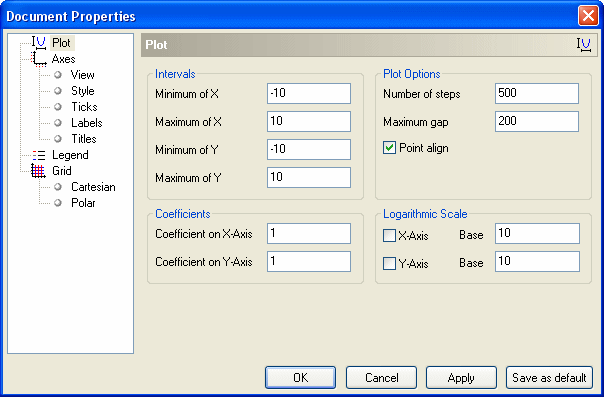
Task: Click the View bullet icon
Action: click(58, 75)
